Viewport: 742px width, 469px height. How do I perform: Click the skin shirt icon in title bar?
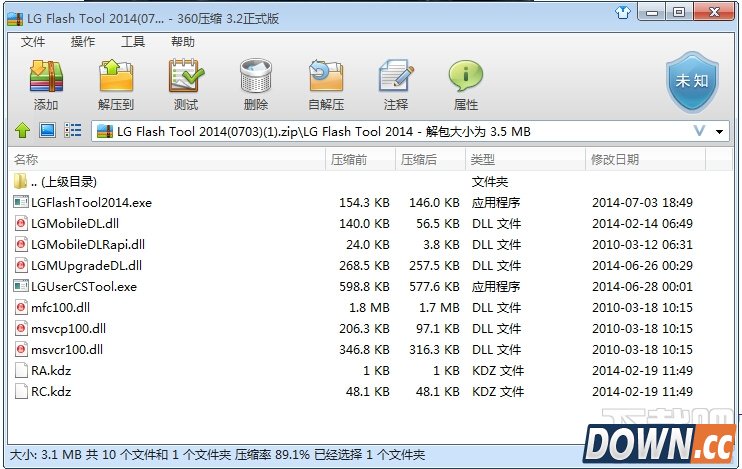[623, 12]
